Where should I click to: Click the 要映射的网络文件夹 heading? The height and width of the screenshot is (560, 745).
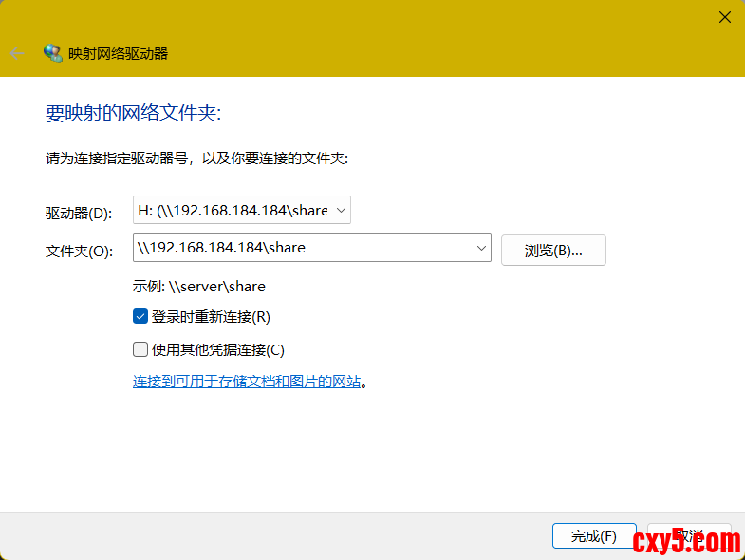[x=133, y=114]
